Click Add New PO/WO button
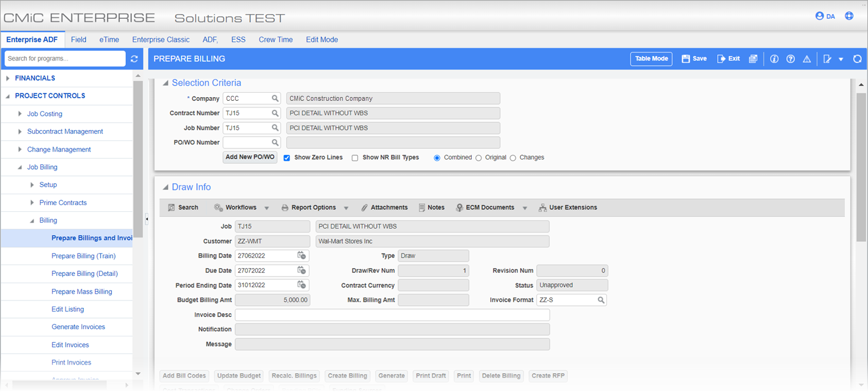Screen dimensions: 868x392 tap(250, 158)
